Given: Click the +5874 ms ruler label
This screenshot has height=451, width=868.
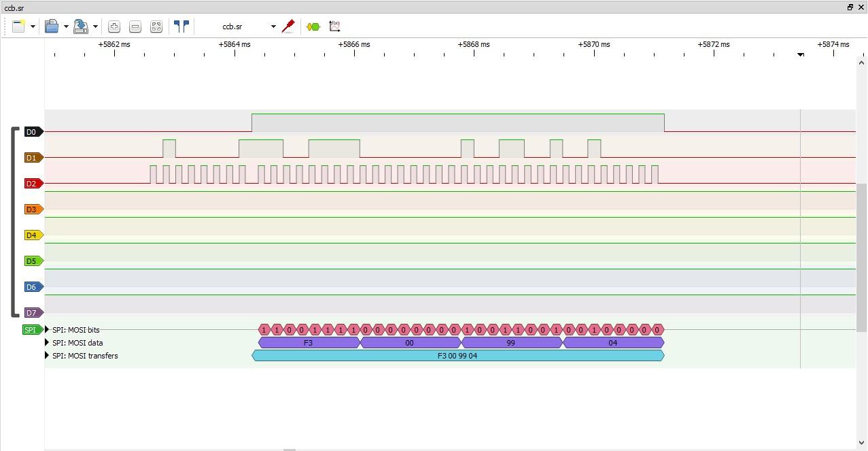Looking at the screenshot, I should pos(833,44).
